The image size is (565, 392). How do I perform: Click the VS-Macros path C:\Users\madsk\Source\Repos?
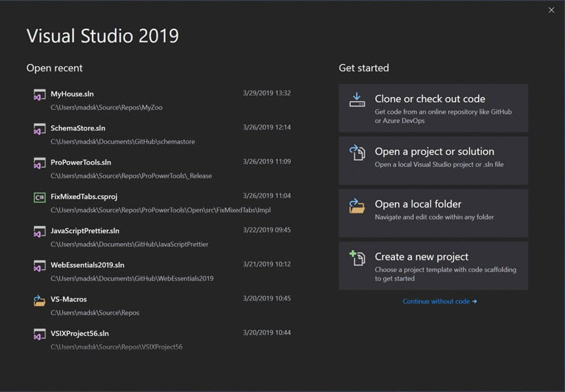(95, 313)
